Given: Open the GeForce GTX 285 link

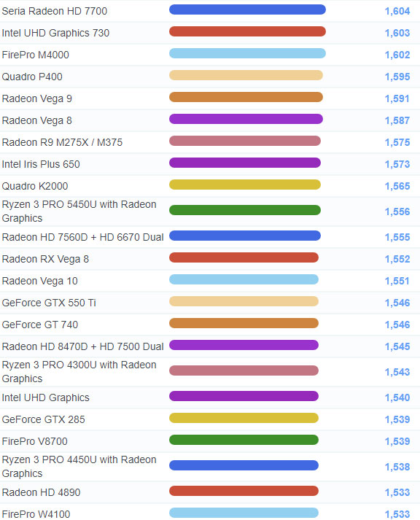Looking at the screenshot, I should [x=44, y=419].
